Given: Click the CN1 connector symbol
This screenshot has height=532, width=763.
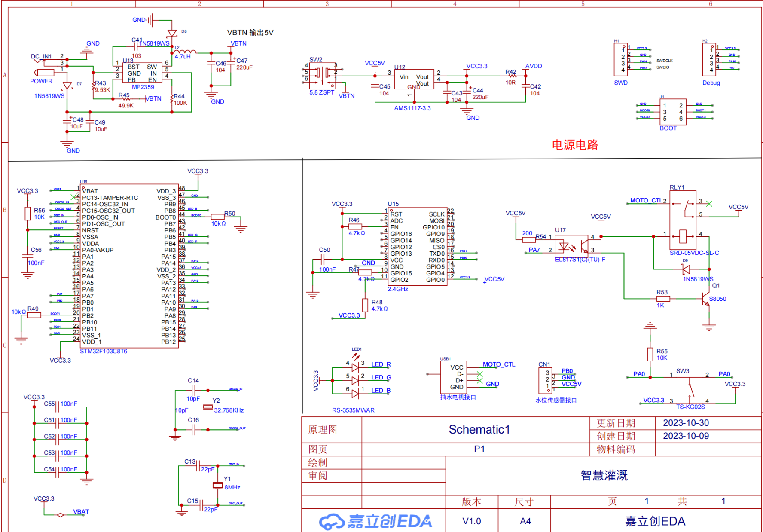Looking at the screenshot, I should [x=545, y=380].
